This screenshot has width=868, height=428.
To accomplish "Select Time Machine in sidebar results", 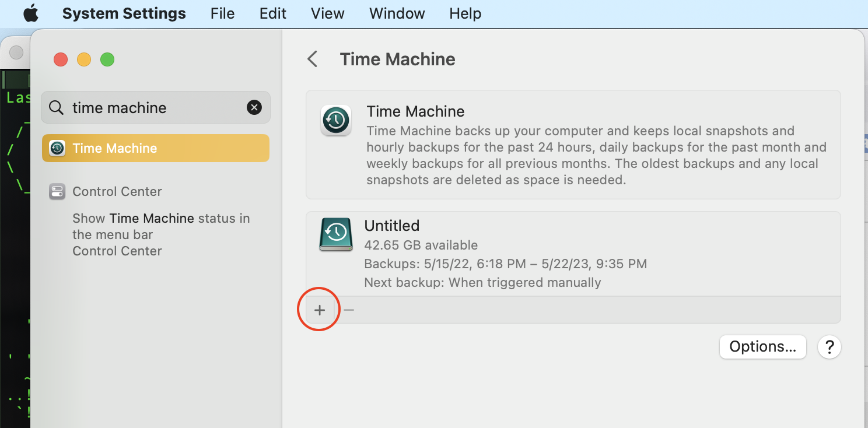I will (156, 148).
